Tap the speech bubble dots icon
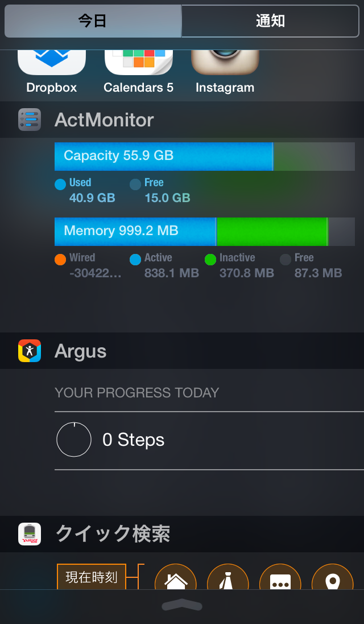 280,577
